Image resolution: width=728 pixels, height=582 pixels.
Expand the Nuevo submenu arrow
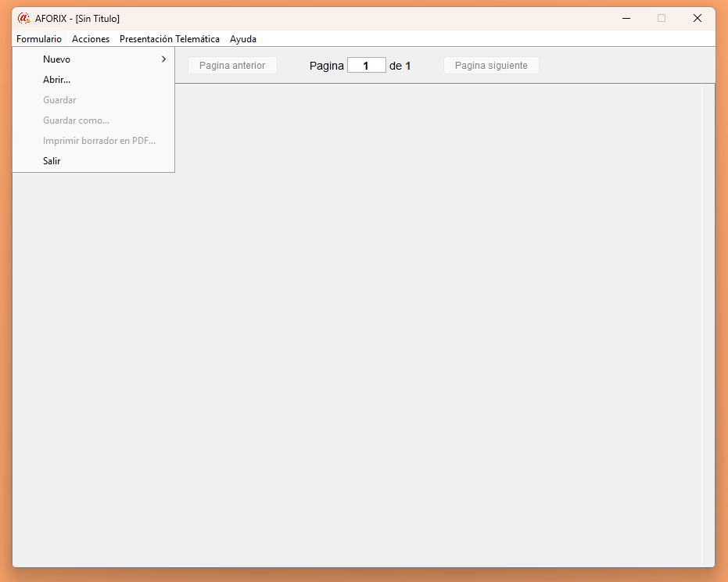click(163, 59)
